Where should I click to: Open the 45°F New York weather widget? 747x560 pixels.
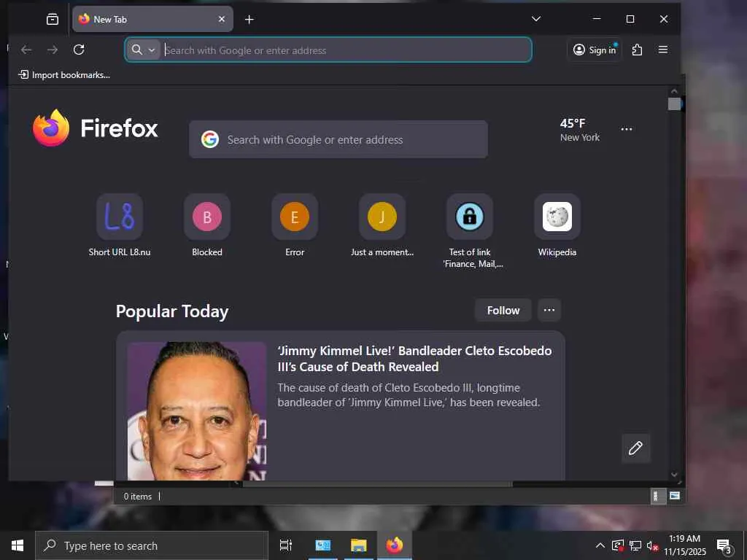point(579,130)
